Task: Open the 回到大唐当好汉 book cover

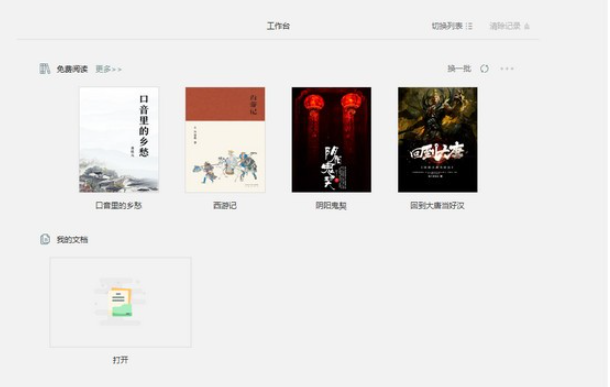Action: tap(438, 140)
